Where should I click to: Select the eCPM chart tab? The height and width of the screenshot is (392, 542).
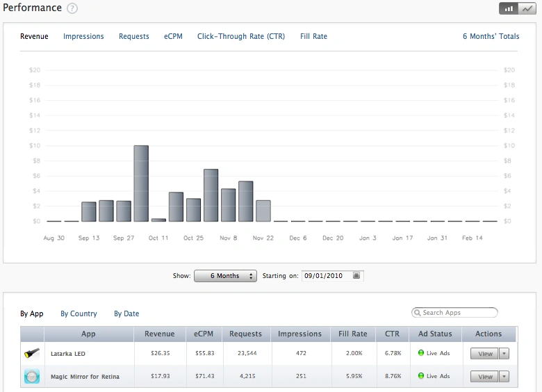click(x=173, y=36)
